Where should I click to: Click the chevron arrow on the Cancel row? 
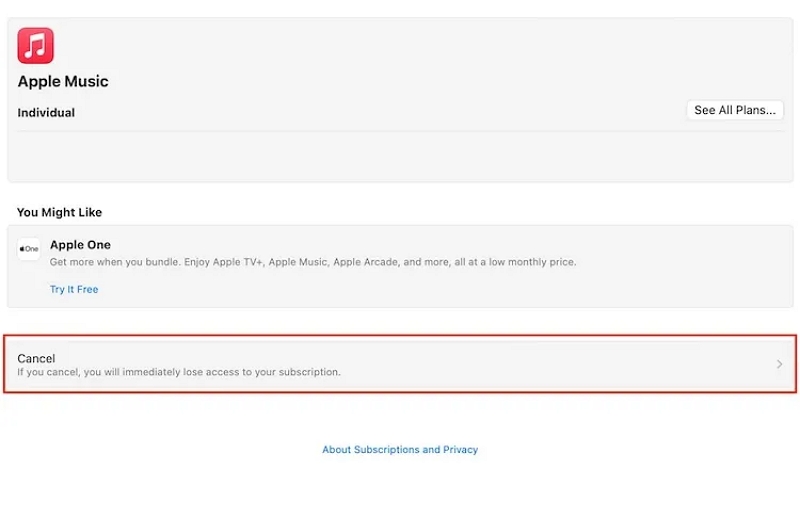(779, 364)
